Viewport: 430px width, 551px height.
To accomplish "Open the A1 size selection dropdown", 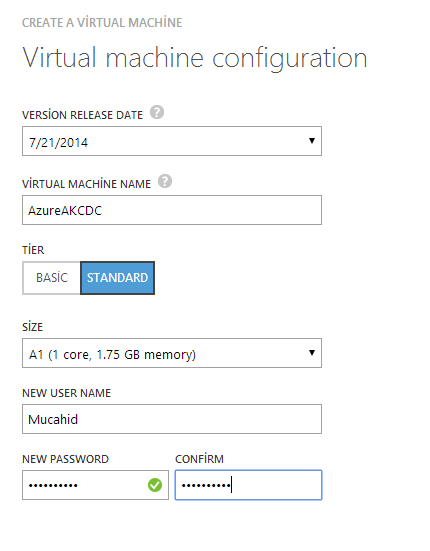I will [172, 353].
